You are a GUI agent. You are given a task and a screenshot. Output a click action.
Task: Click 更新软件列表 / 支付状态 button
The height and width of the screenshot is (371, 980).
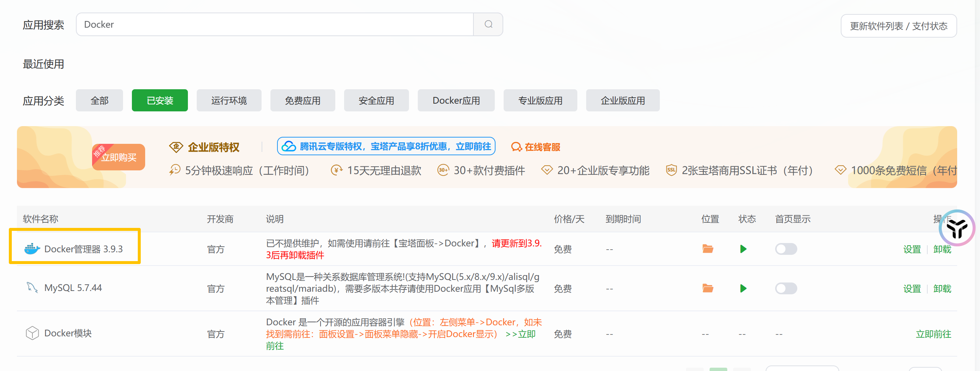pos(899,26)
